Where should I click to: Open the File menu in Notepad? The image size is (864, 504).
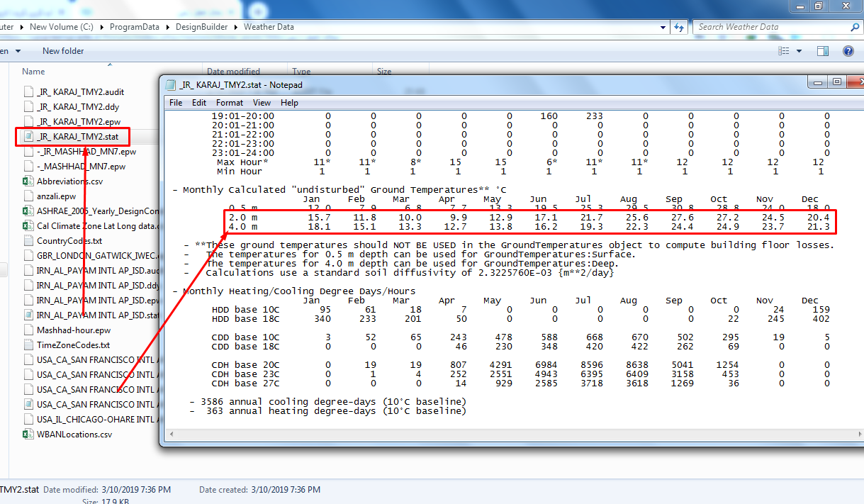coord(176,103)
